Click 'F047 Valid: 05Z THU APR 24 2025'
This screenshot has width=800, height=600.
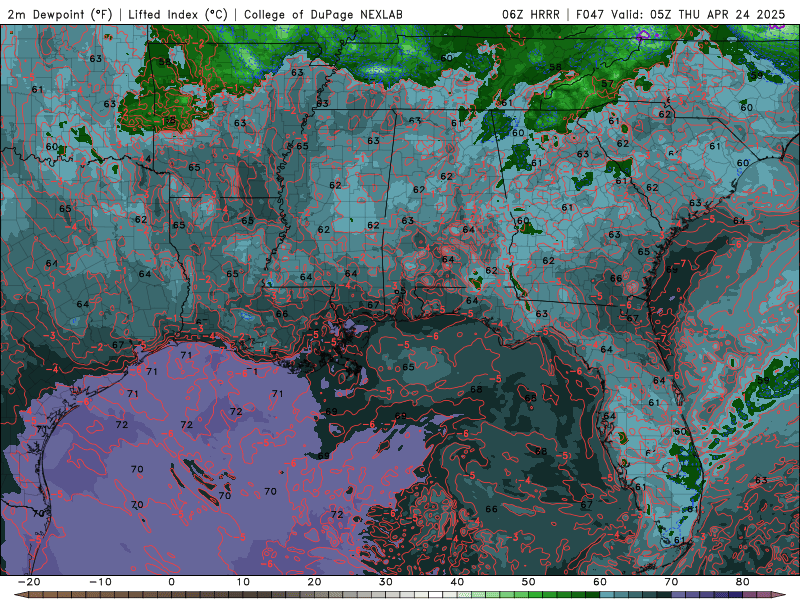[x=681, y=14]
